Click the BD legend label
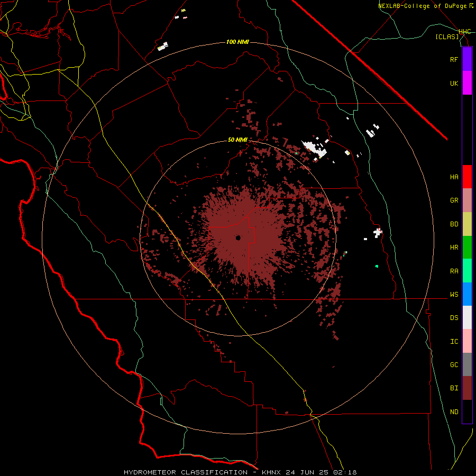Image resolution: width=476 pixels, height=476 pixels. (454, 224)
